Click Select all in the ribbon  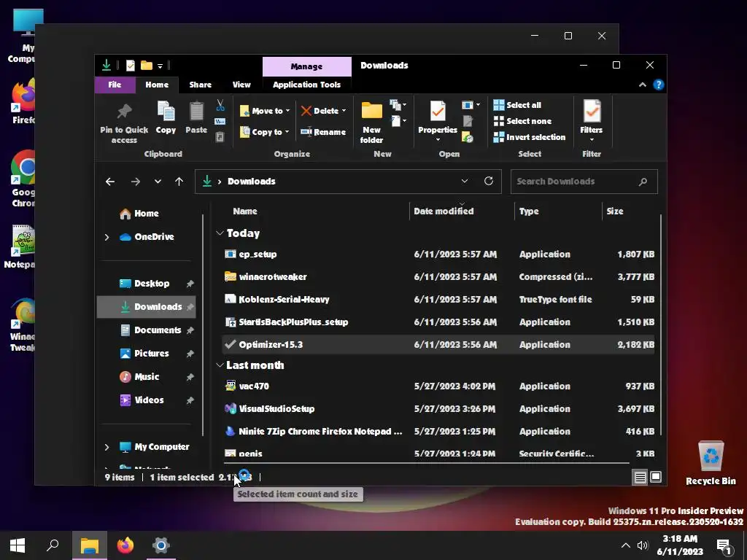click(x=517, y=105)
